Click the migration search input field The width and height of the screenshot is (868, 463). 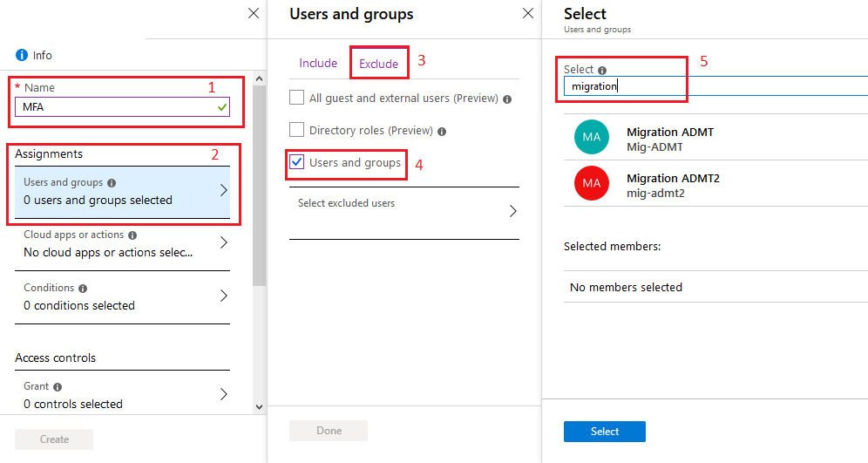point(715,86)
